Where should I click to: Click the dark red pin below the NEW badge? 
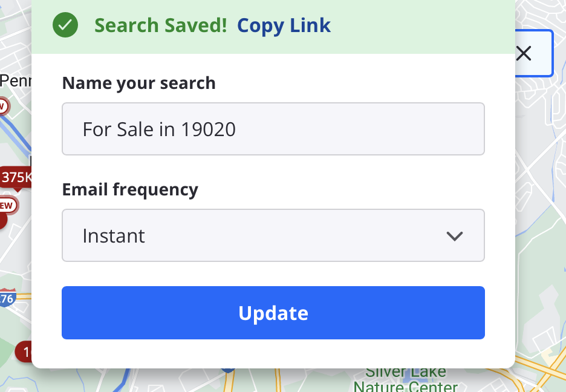(x=3, y=221)
